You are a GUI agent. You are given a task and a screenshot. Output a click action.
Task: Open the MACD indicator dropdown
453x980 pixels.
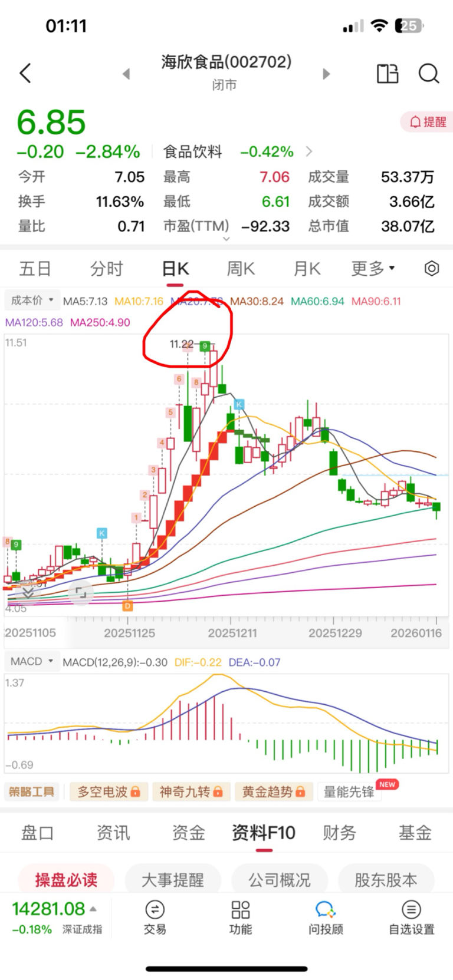31,661
